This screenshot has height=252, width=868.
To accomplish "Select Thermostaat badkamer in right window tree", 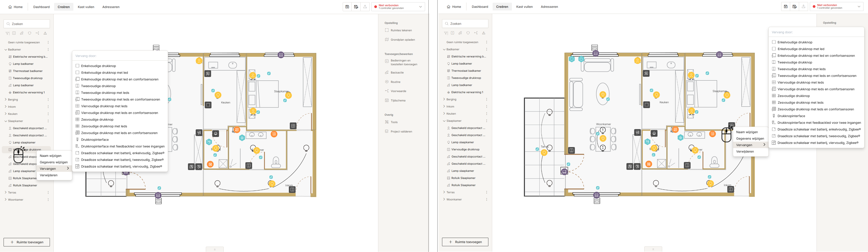I will [466, 71].
